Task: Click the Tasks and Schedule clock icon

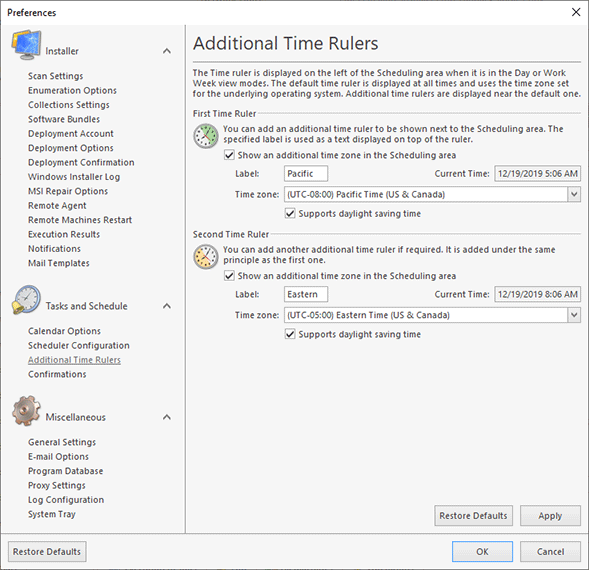Action: (26, 300)
